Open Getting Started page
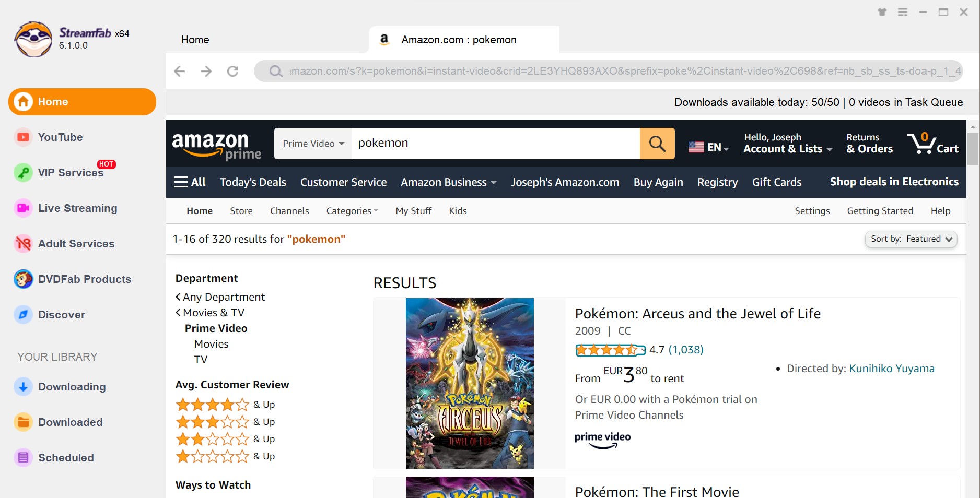 tap(880, 211)
